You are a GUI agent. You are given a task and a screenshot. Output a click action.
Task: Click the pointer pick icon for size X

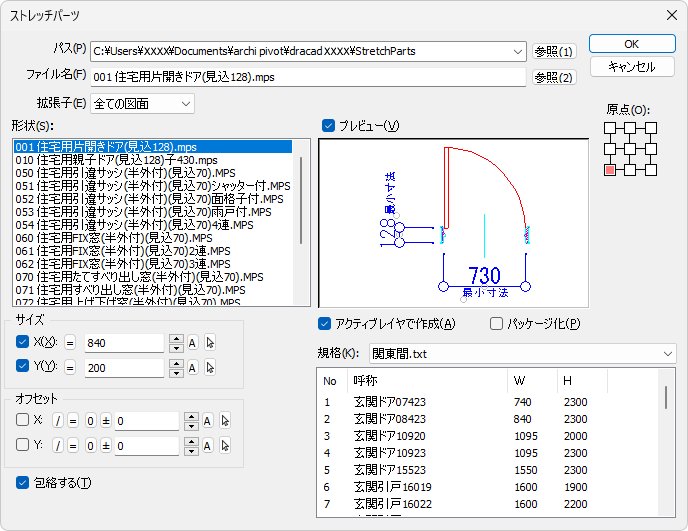point(210,343)
